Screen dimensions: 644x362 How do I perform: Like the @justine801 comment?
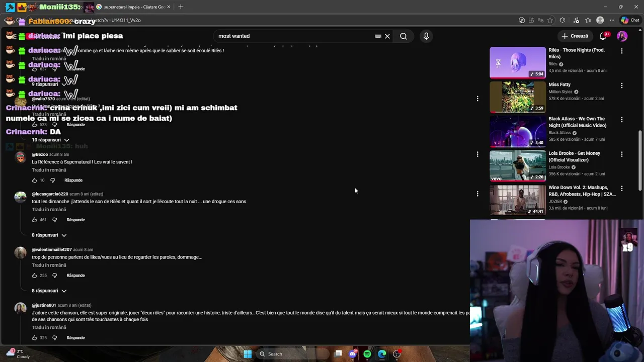[x=34, y=338]
